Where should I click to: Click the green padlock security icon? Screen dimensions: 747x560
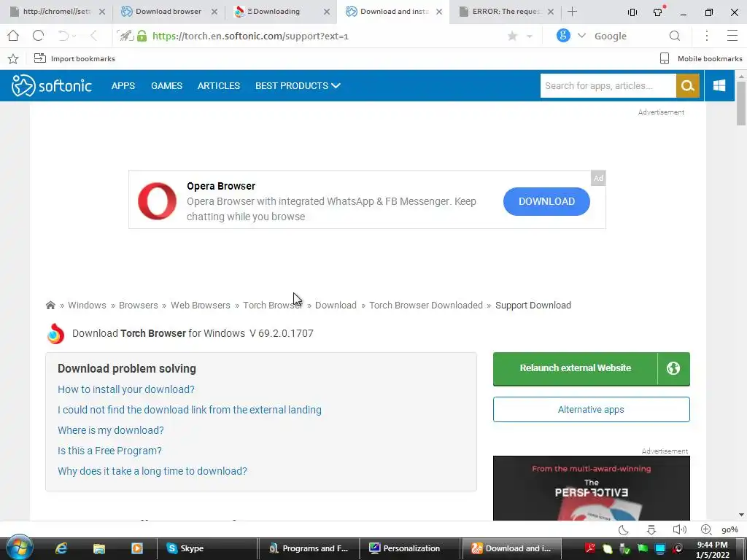click(x=142, y=36)
